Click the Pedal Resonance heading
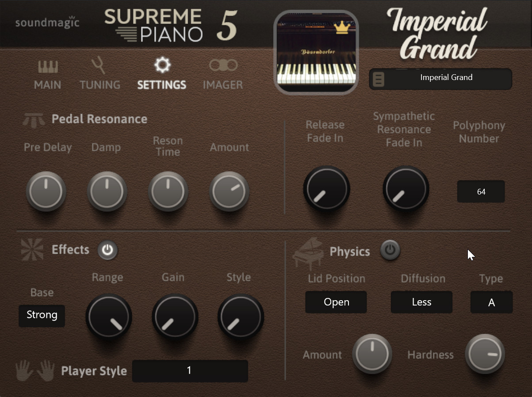Image resolution: width=532 pixels, height=397 pixels. (100, 119)
